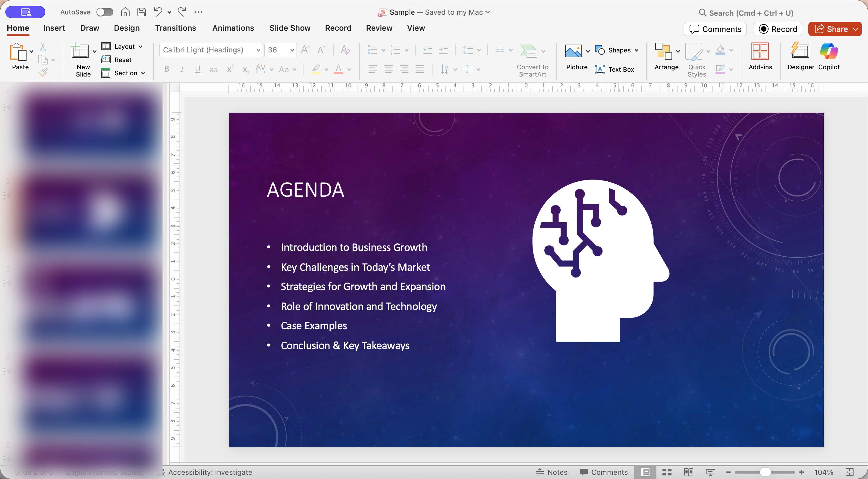Insert a Text Box
This screenshot has width=868, height=479.
coord(615,69)
